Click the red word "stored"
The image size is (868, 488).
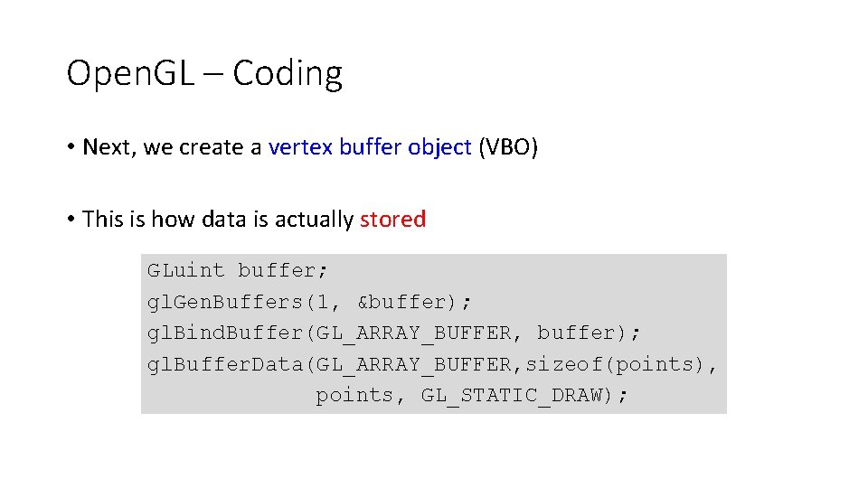[392, 219]
